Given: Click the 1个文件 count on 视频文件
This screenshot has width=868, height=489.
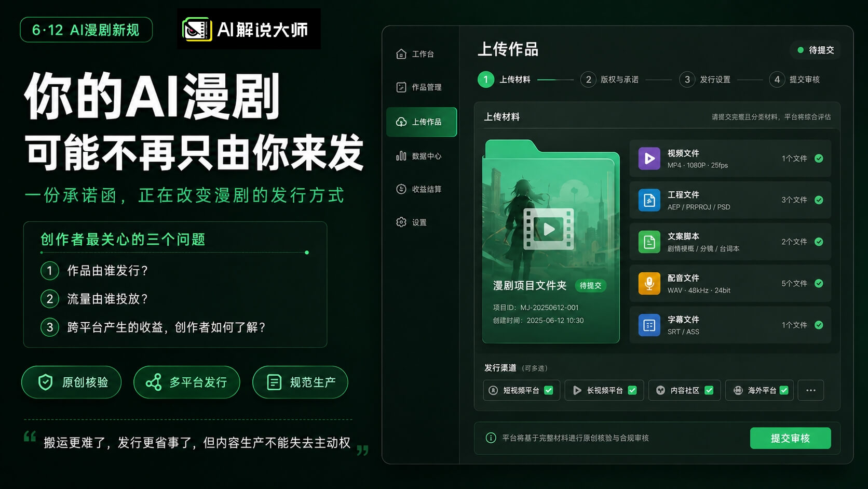Looking at the screenshot, I should point(794,158).
